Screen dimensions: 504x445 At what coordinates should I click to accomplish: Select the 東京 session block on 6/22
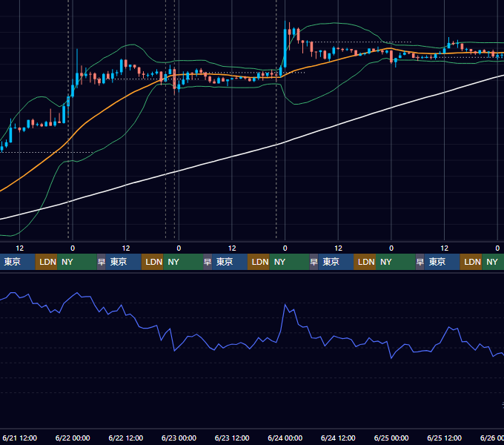pyautogui.click(x=124, y=262)
